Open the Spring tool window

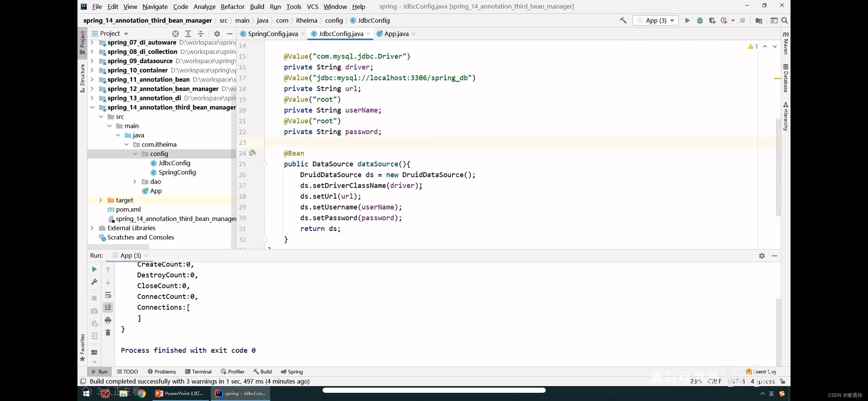(292, 372)
